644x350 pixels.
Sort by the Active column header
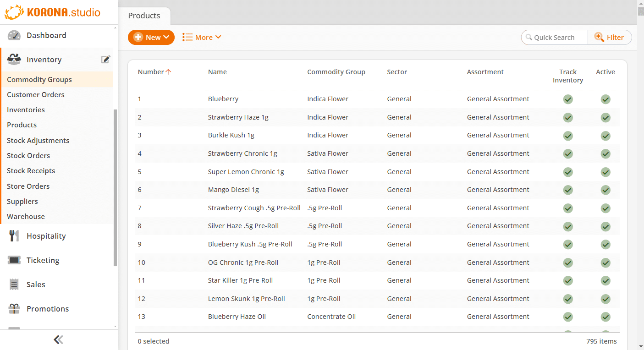click(x=605, y=72)
